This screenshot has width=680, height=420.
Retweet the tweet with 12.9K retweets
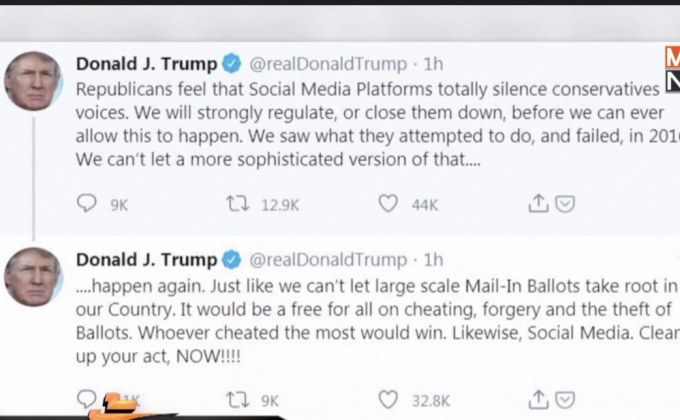[x=240, y=204]
